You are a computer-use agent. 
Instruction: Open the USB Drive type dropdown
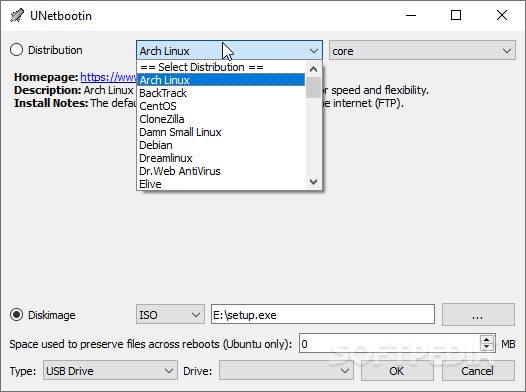110,371
